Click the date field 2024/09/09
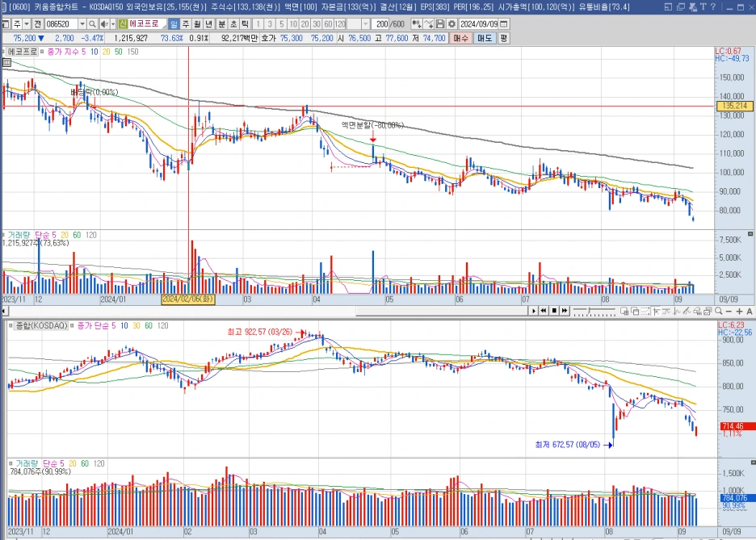 [478, 23]
